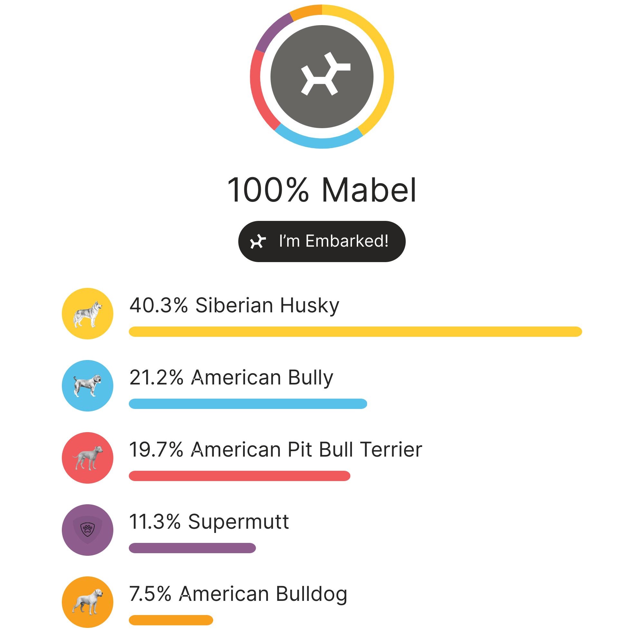Viewport: 644px width, 644px height.
Task: Click the "100% Mabel" heading
Action: pyautogui.click(x=322, y=190)
